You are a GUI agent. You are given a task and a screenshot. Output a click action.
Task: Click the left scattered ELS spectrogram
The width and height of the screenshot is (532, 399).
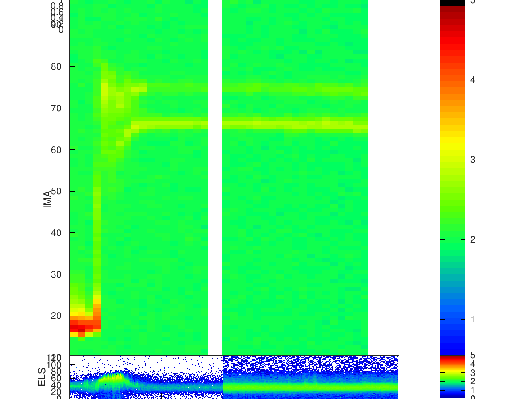(146, 377)
